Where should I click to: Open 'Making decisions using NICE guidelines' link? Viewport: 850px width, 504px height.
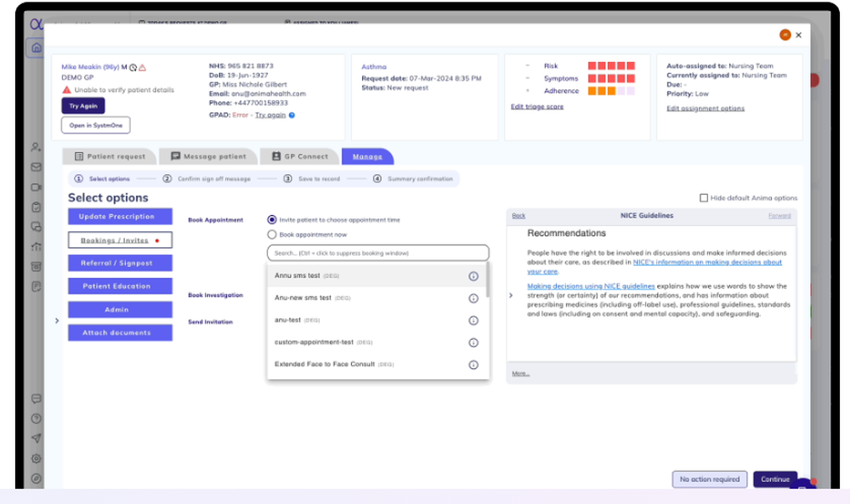(x=591, y=286)
